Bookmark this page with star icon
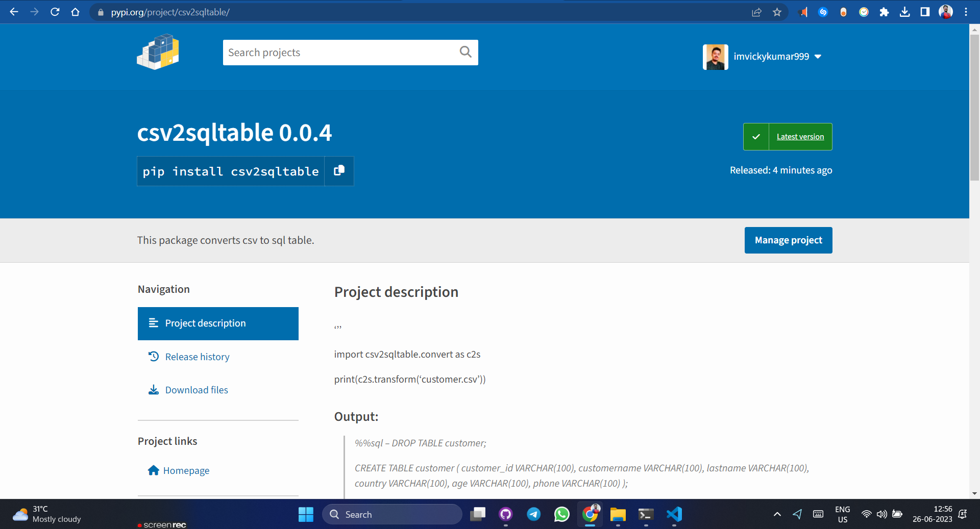This screenshot has width=980, height=529. tap(777, 12)
